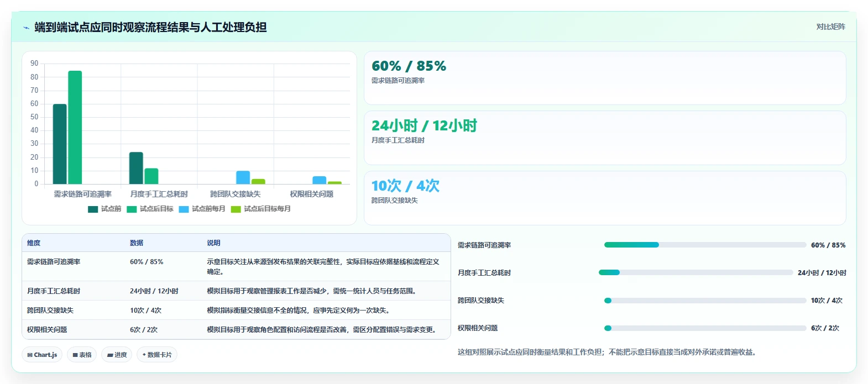
Task: Click the 进度 tag chip
Action: [117, 355]
